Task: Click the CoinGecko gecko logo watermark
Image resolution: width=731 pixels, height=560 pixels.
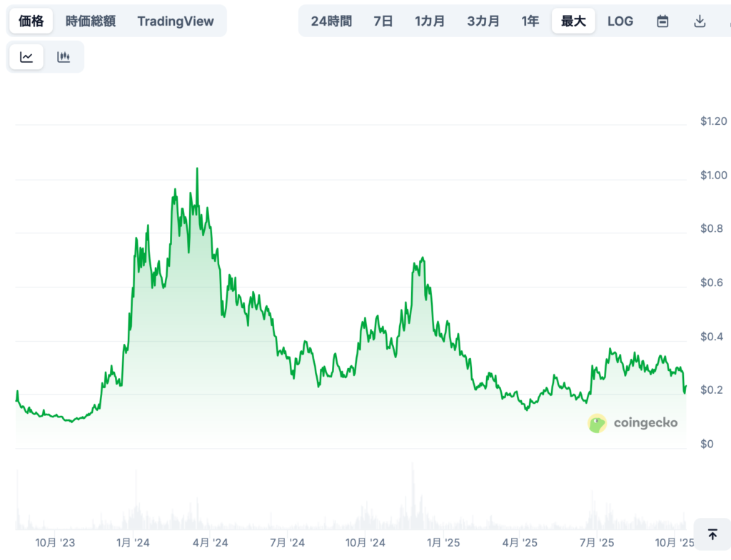Action: pos(597,423)
